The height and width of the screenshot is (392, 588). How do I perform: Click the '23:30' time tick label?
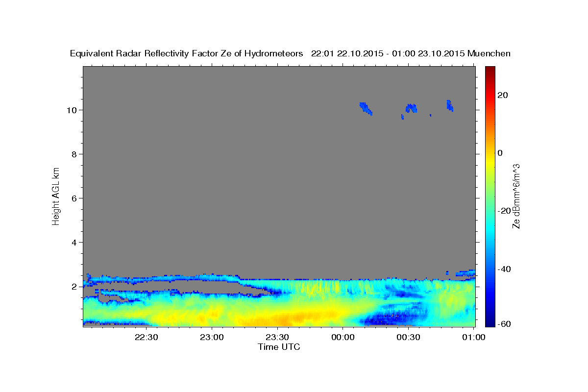[x=277, y=337]
